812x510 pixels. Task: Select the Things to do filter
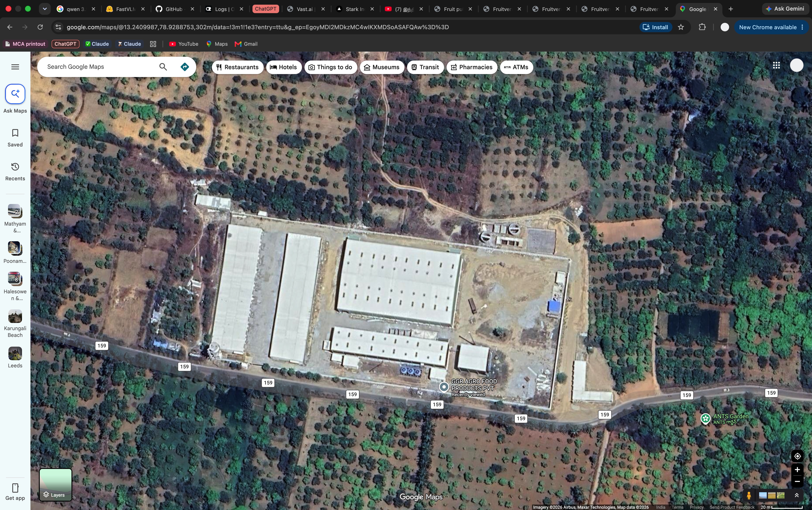pos(331,67)
